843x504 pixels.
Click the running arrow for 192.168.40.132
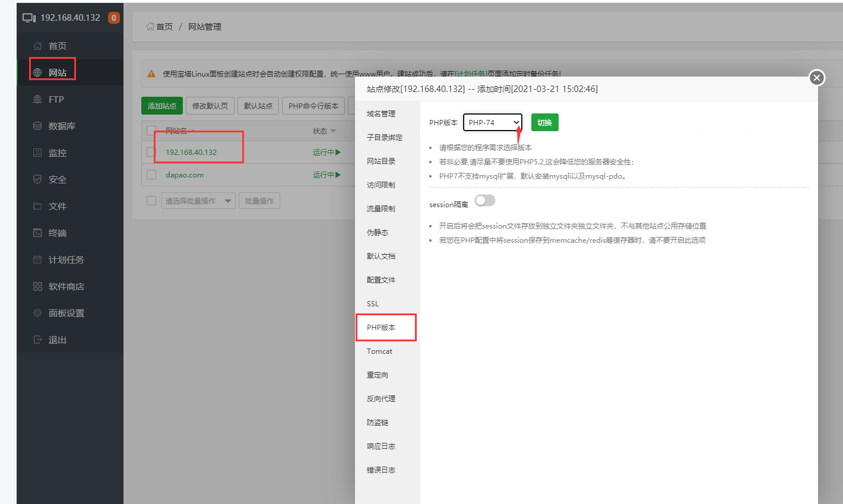[x=338, y=153]
